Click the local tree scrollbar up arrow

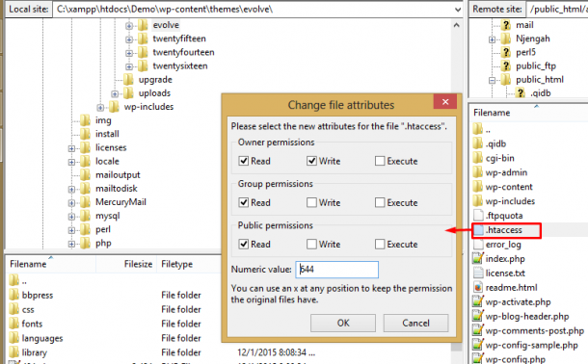coord(456,25)
